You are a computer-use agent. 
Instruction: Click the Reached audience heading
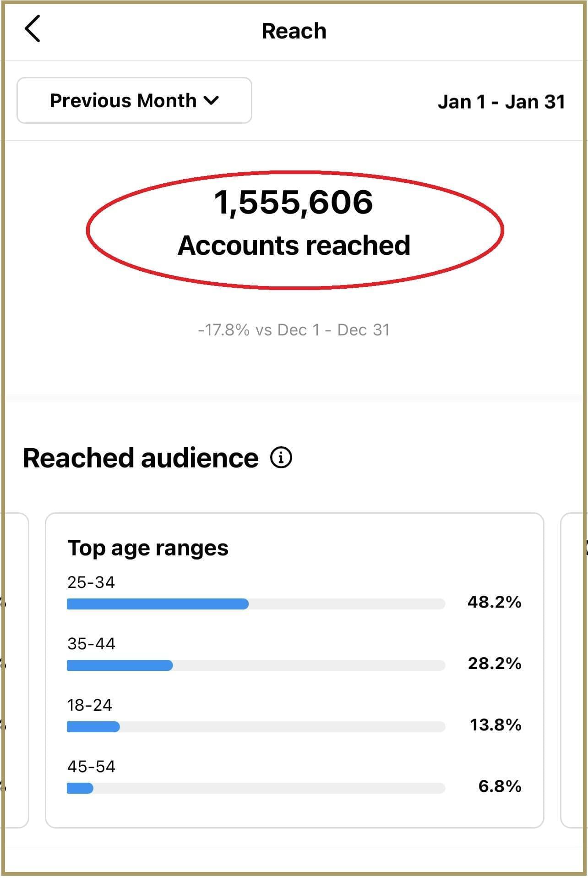pos(141,458)
